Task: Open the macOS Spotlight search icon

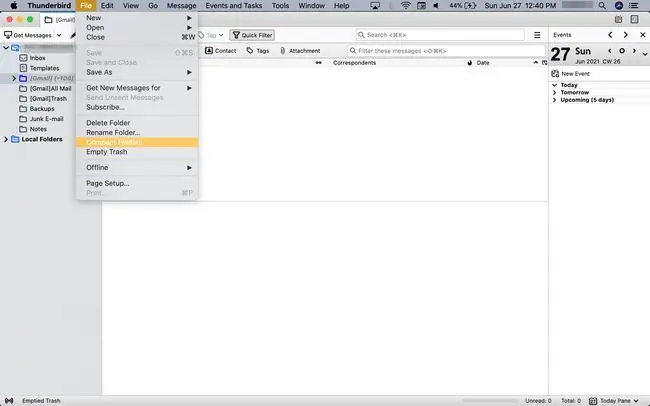Action: [x=602, y=6]
